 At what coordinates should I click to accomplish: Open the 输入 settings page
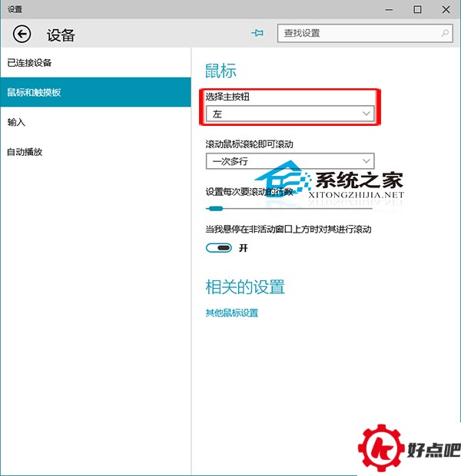point(95,122)
